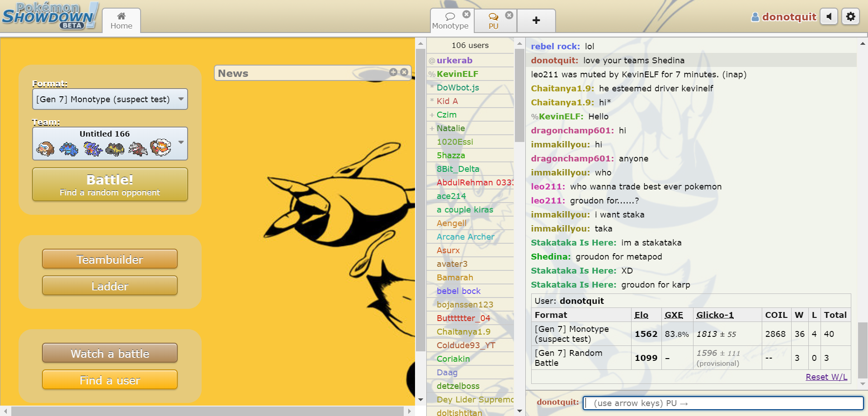This screenshot has height=416, width=868.
Task: Close the PU chat tab
Action: pos(509,15)
